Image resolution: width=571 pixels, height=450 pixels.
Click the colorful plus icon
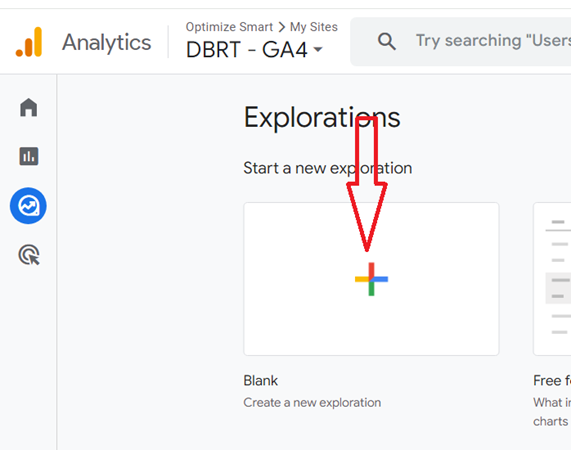(371, 279)
